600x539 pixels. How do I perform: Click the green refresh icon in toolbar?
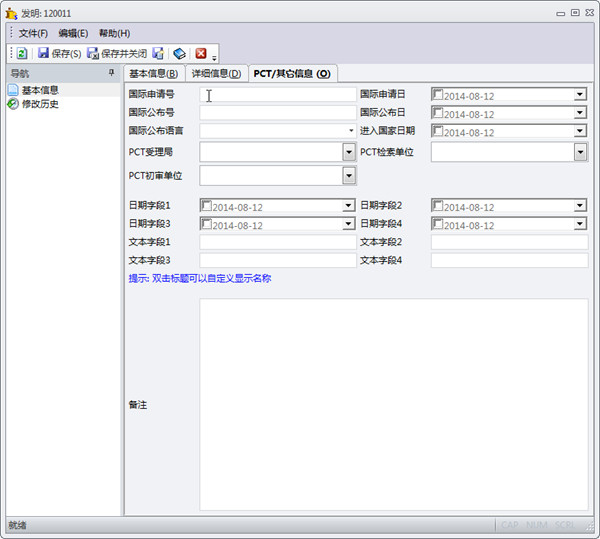pos(22,53)
